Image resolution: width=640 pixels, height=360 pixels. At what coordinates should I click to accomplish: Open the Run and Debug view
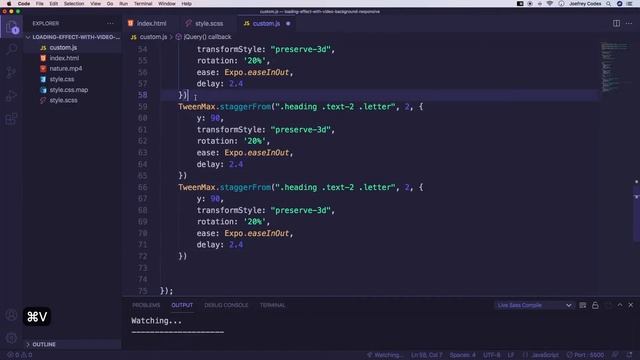pyautogui.click(x=11, y=96)
